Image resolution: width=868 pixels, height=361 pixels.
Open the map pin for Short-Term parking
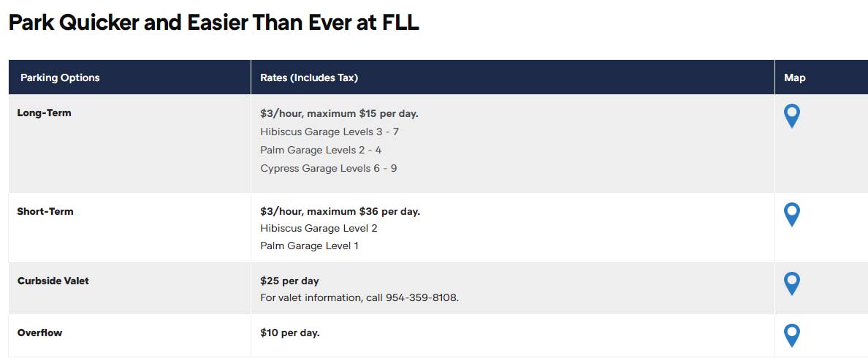[x=792, y=215]
